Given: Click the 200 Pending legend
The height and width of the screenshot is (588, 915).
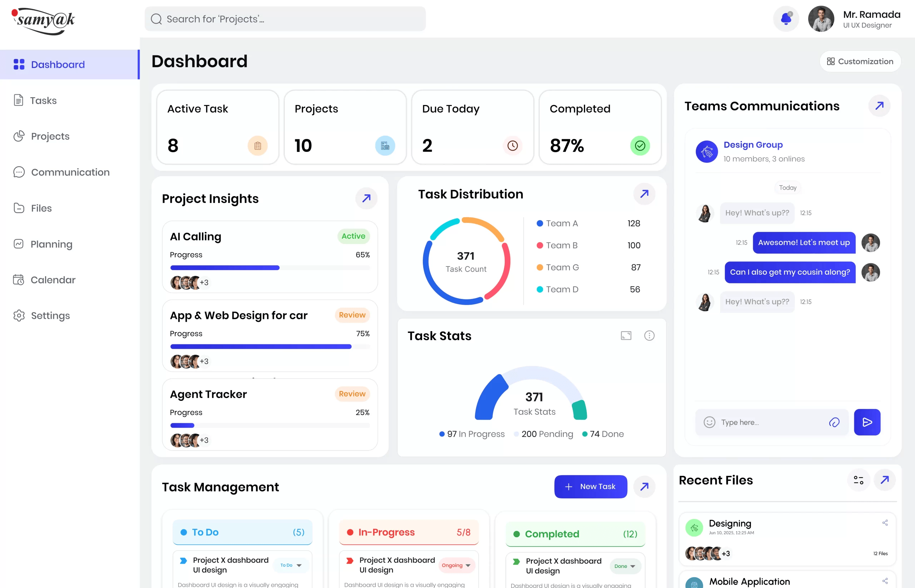Looking at the screenshot, I should click(x=543, y=434).
